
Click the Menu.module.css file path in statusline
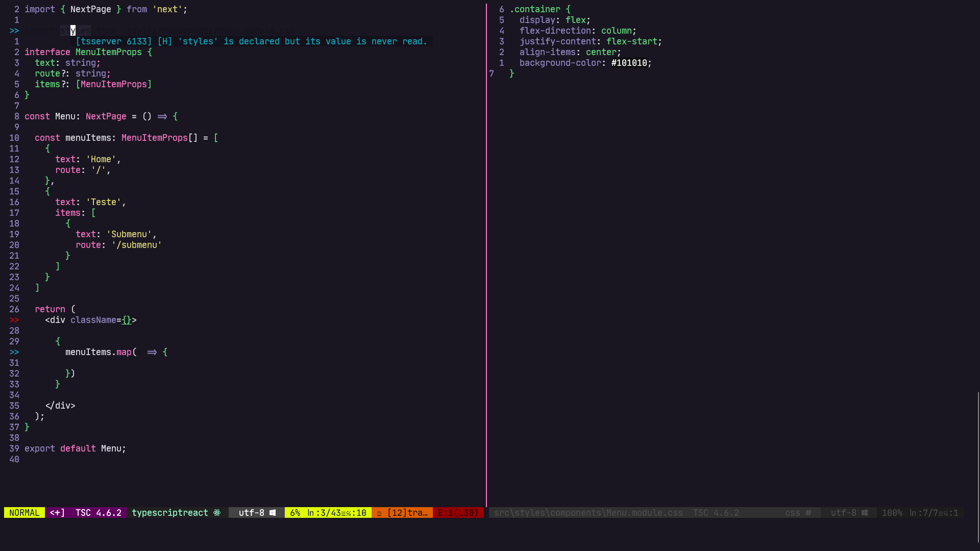click(588, 513)
